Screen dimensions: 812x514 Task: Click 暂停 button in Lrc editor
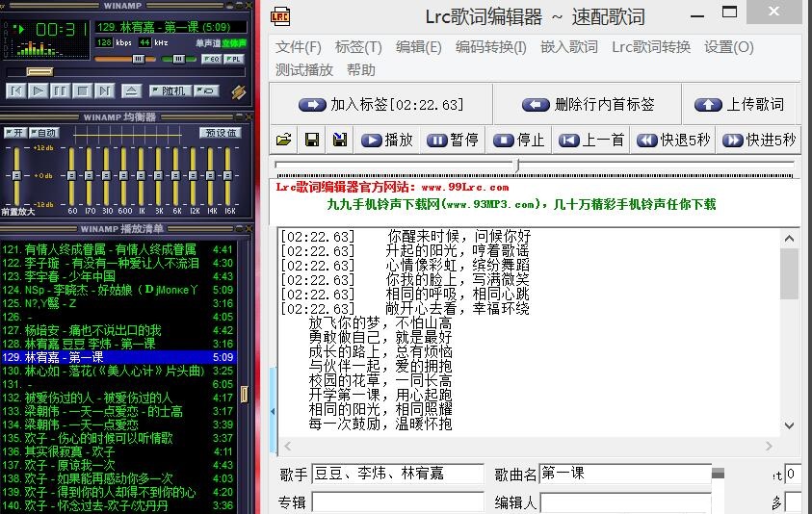(452, 140)
